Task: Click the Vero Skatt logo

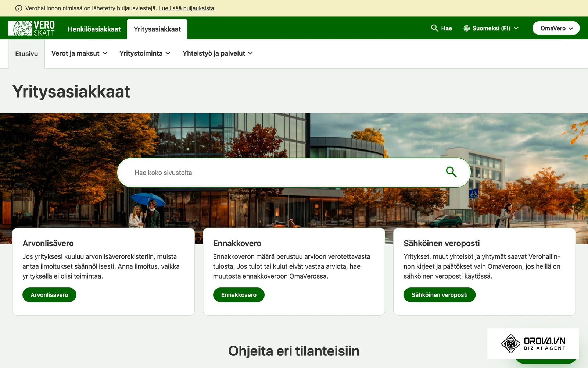Action: [x=32, y=28]
